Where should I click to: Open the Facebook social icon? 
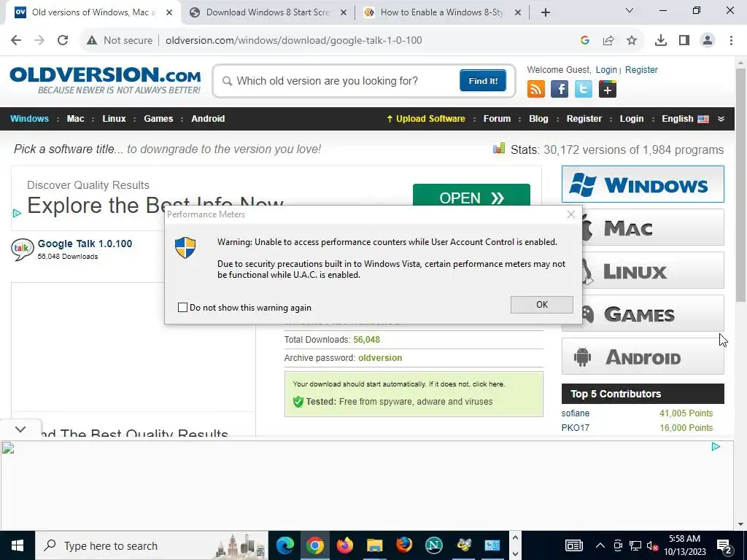(560, 89)
